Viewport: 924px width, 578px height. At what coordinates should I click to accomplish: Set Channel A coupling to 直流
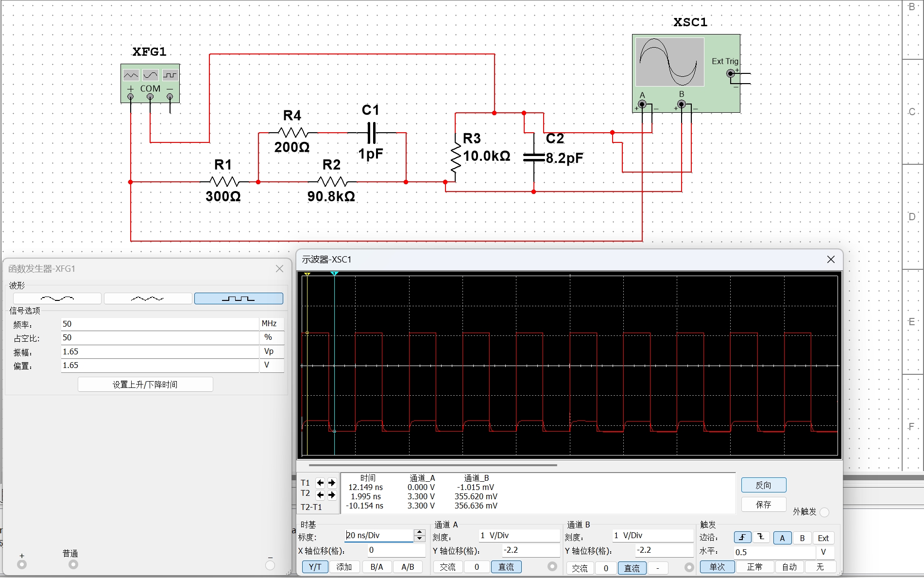506,567
